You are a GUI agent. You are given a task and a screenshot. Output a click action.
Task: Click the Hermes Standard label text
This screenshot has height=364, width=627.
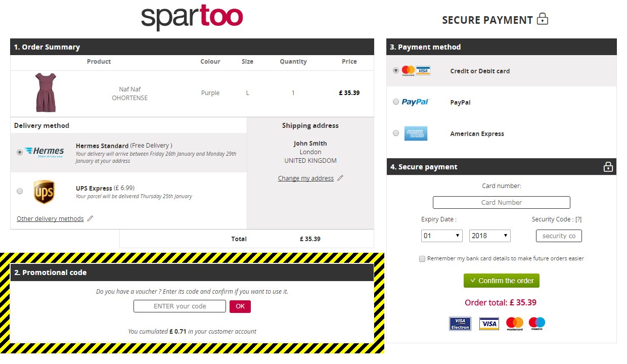(x=102, y=146)
